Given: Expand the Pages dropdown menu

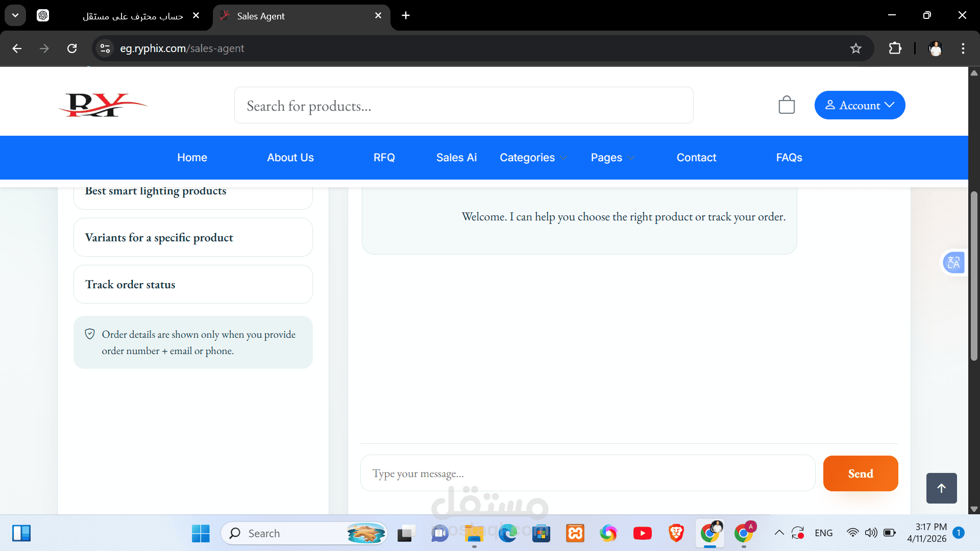Looking at the screenshot, I should [606, 158].
